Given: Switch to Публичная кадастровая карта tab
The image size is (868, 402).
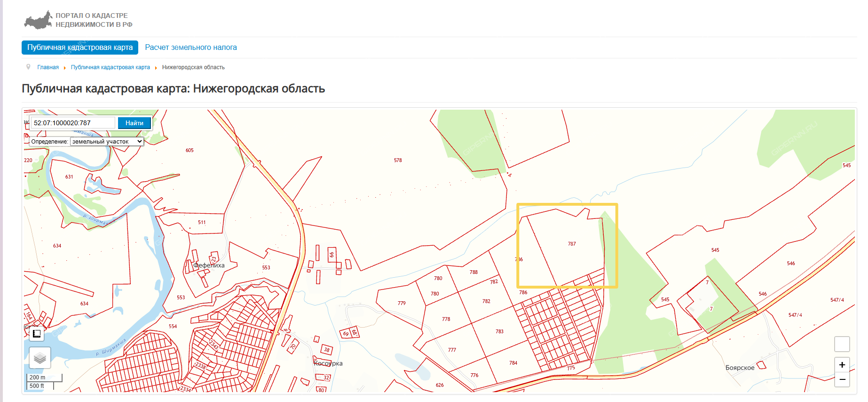Looking at the screenshot, I should [x=80, y=48].
